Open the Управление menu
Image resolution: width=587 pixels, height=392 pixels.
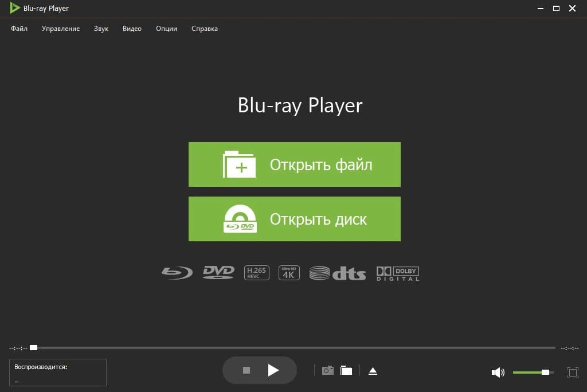[x=61, y=29]
